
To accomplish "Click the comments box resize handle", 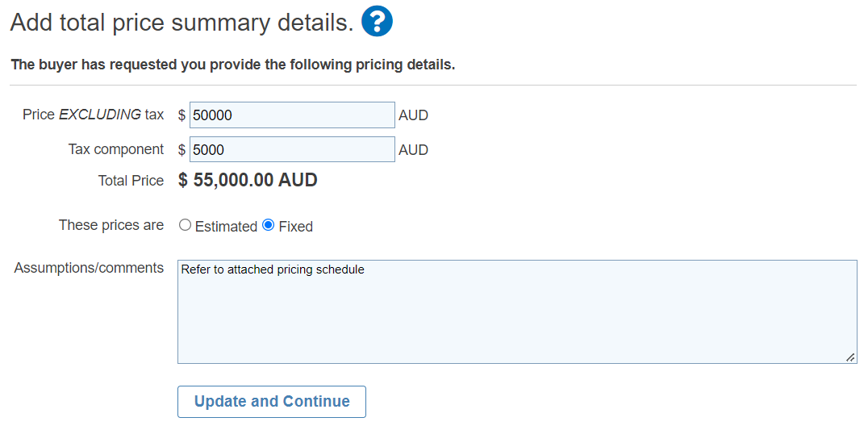I will (851, 358).
